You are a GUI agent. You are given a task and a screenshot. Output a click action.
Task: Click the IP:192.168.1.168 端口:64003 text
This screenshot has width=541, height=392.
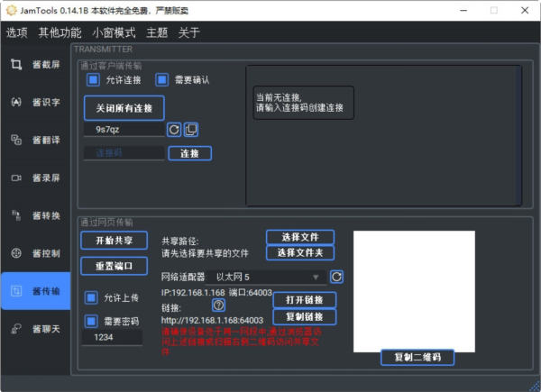pyautogui.click(x=216, y=293)
